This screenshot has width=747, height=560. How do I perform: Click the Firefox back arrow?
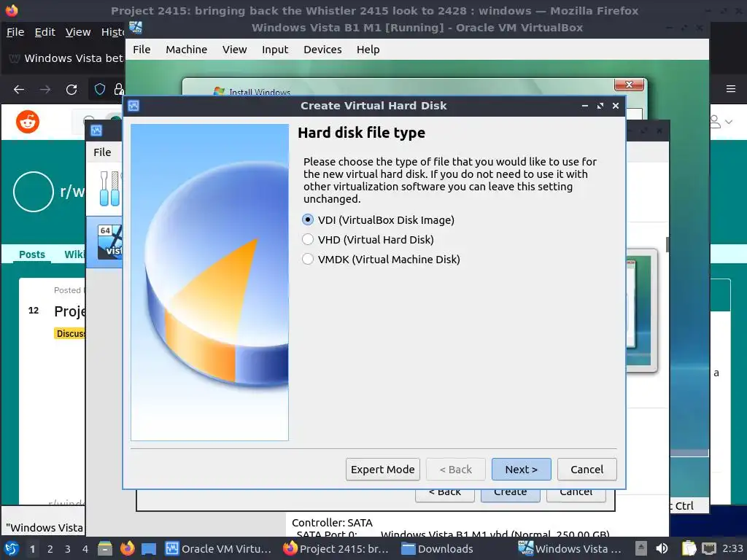[19, 89]
